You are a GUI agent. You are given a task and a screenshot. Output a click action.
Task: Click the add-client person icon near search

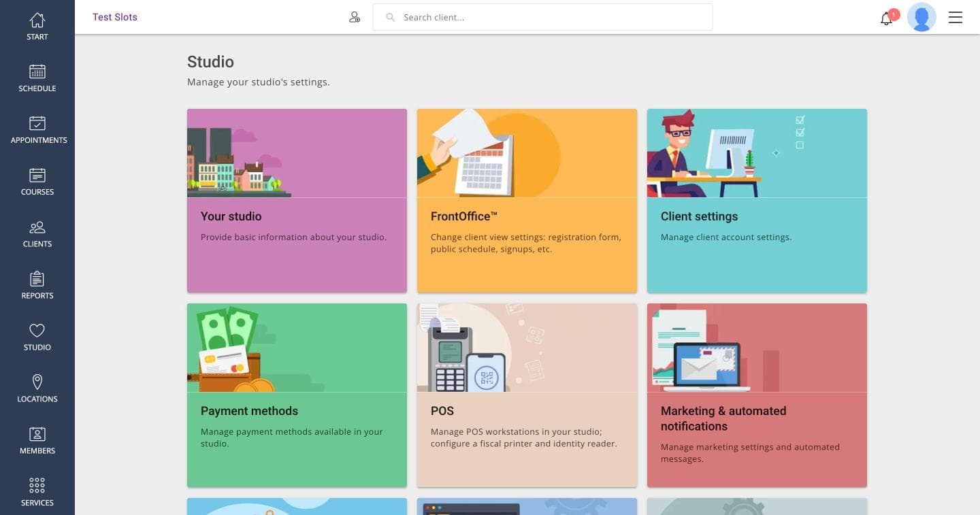coord(355,18)
